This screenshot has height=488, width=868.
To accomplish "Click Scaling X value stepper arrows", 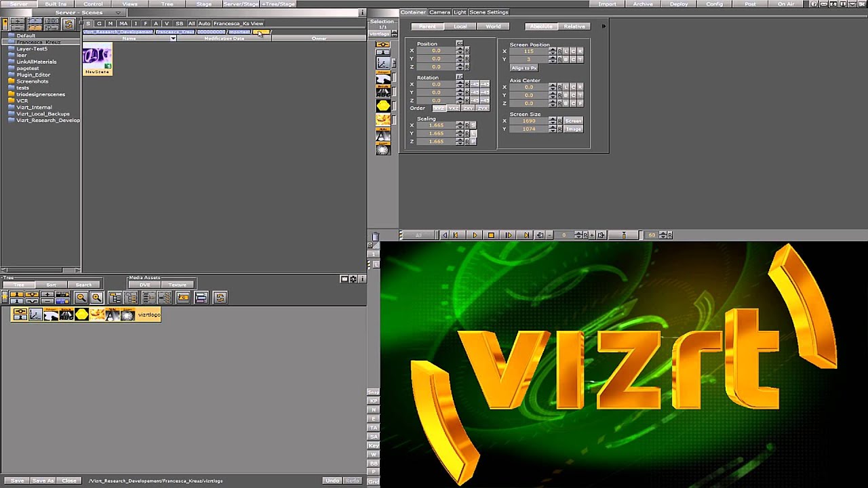I will click(x=460, y=125).
